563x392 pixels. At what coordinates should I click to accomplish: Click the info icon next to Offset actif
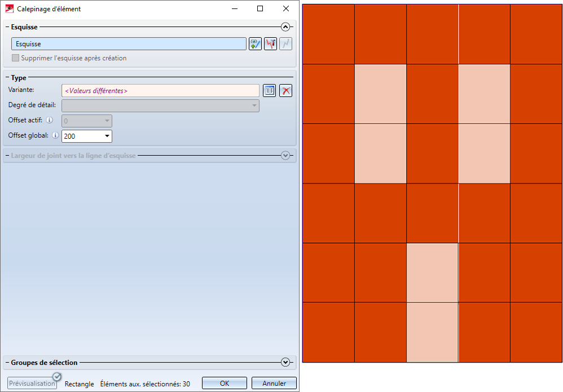click(50, 120)
